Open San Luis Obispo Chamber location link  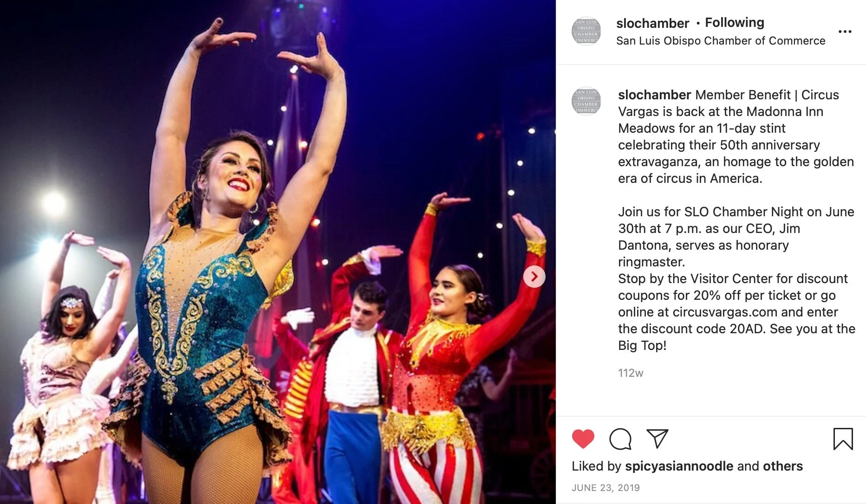coord(721,41)
